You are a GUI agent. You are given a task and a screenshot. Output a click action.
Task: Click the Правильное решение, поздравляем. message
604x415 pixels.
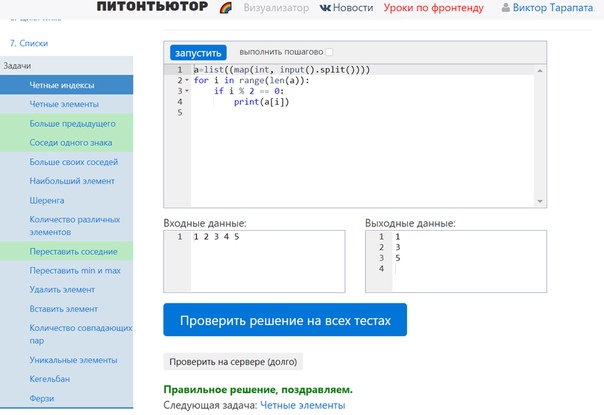[x=258, y=390]
